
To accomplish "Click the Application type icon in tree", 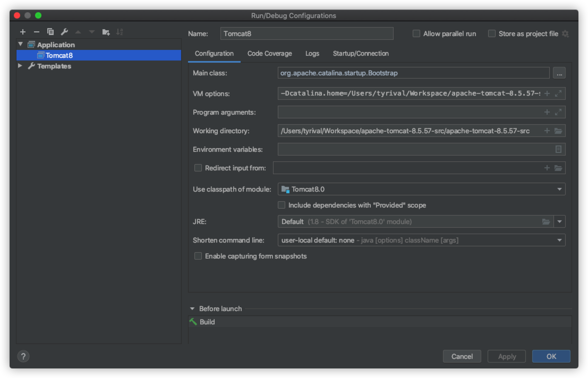I will tap(31, 45).
